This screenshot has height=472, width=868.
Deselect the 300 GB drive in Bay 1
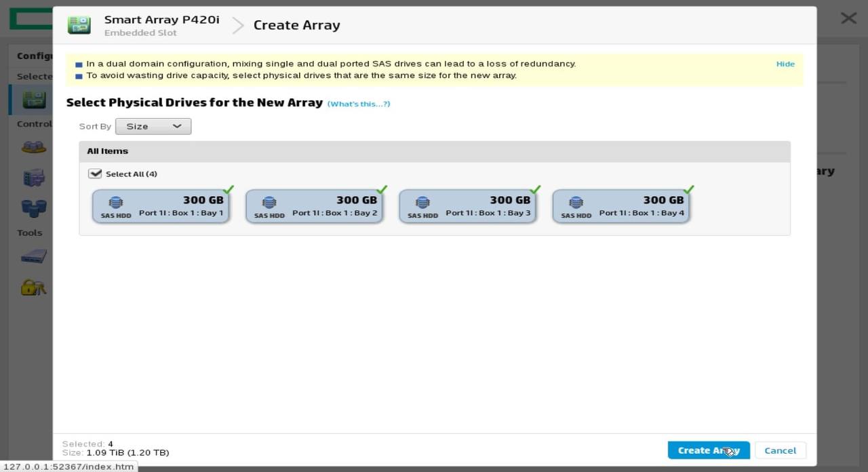click(x=161, y=206)
